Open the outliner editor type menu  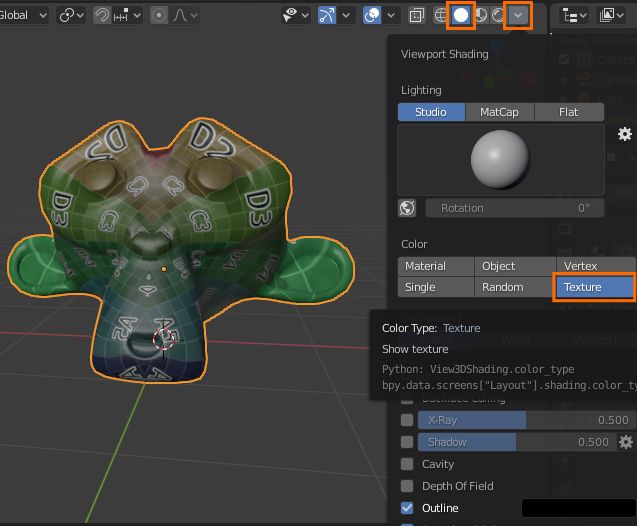click(575, 15)
